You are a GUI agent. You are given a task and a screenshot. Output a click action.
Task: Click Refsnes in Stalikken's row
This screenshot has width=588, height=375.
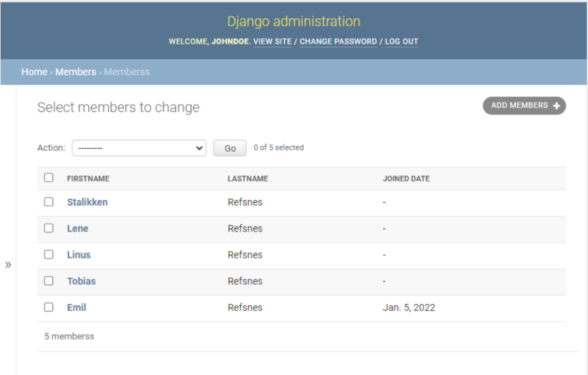pos(245,202)
